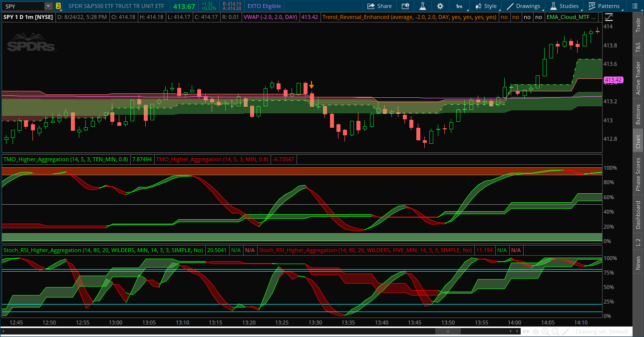This screenshot has width=644, height=337.
Task: Click the -6.73547 TMO value
Action: (283, 160)
